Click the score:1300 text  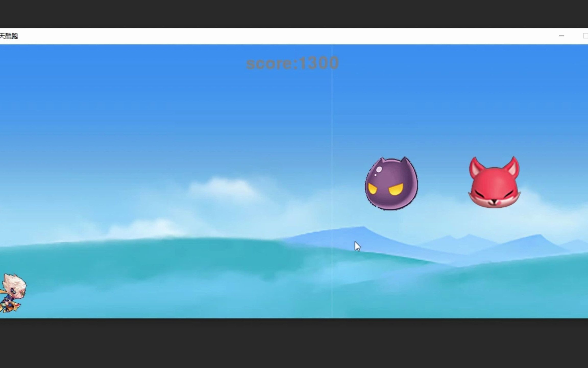(x=292, y=63)
